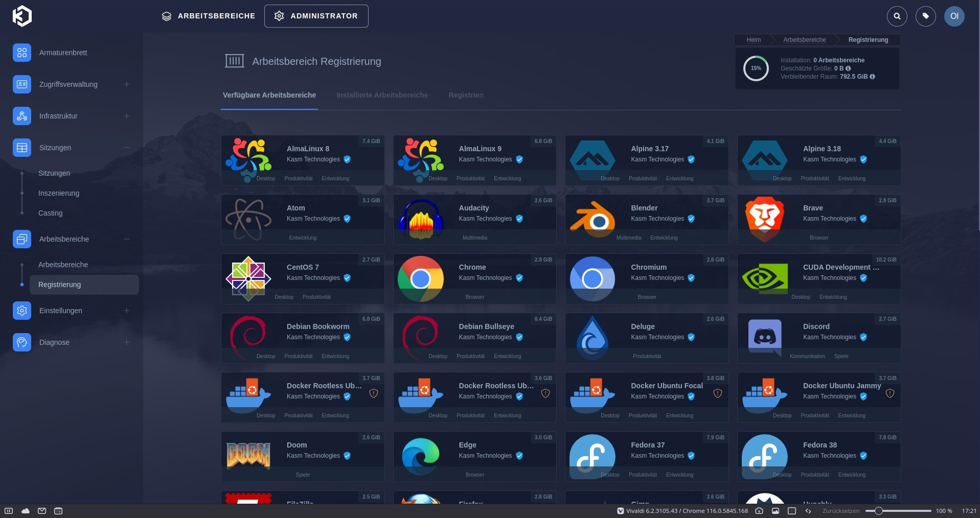Screen dimensions: 980x518
Task: Click the page tiling icon in status bar
Action: (792, 511)
